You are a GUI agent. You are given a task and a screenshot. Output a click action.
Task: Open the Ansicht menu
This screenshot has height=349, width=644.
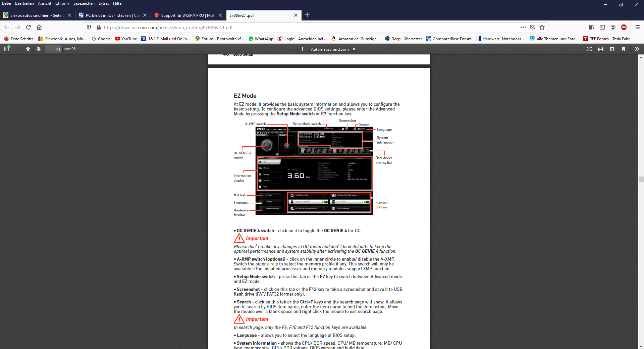point(45,3)
